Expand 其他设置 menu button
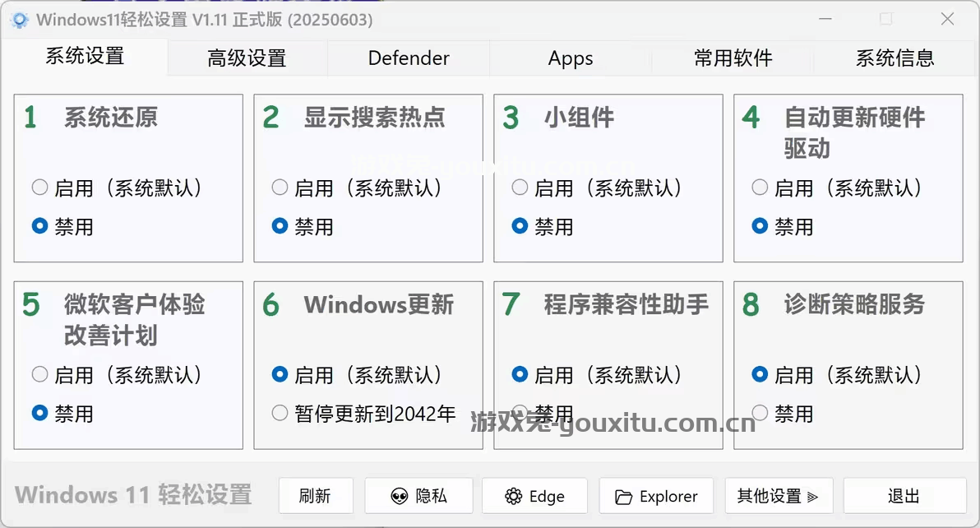Image resolution: width=980 pixels, height=528 pixels. click(779, 496)
